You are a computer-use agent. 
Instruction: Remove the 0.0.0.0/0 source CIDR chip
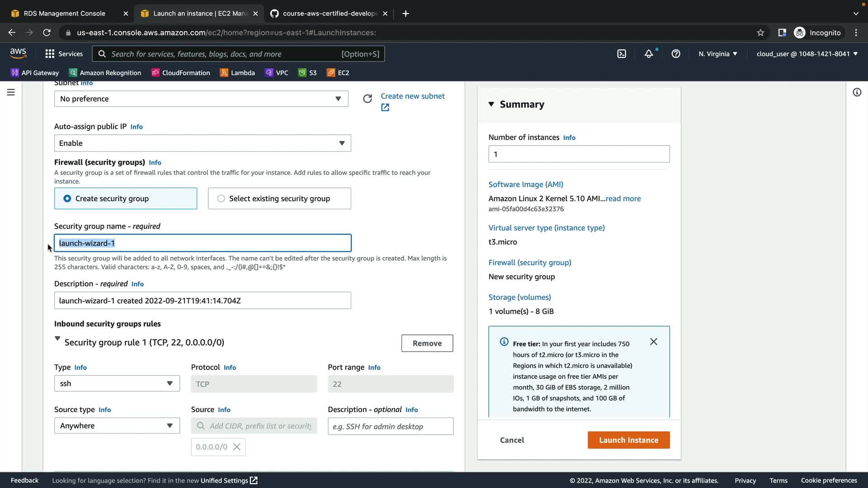coord(237,447)
